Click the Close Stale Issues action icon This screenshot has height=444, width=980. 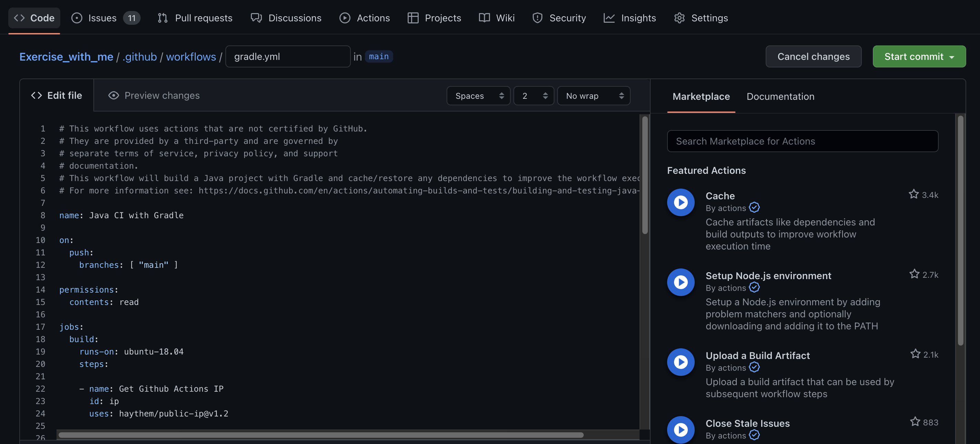681,430
